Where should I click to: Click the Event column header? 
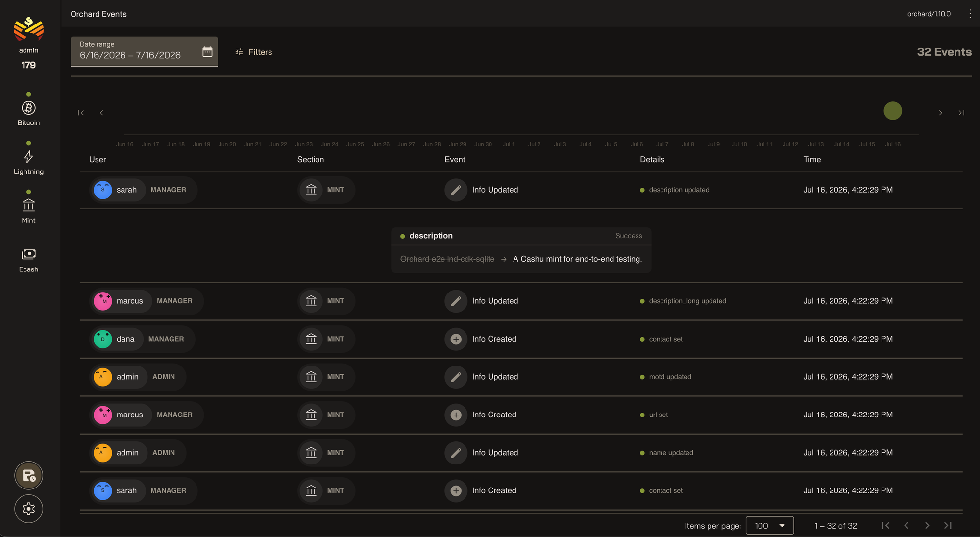point(455,160)
